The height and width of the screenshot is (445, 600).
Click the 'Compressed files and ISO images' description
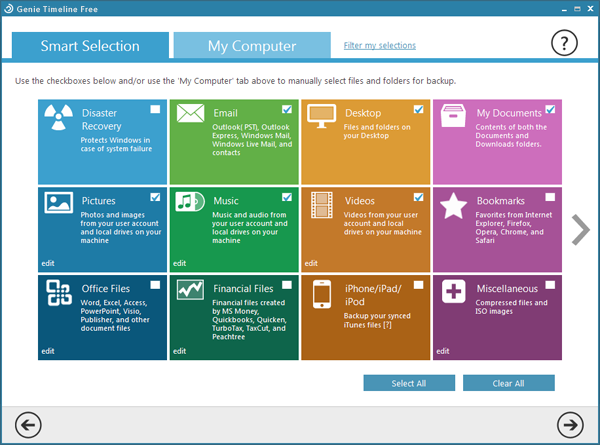point(511,307)
